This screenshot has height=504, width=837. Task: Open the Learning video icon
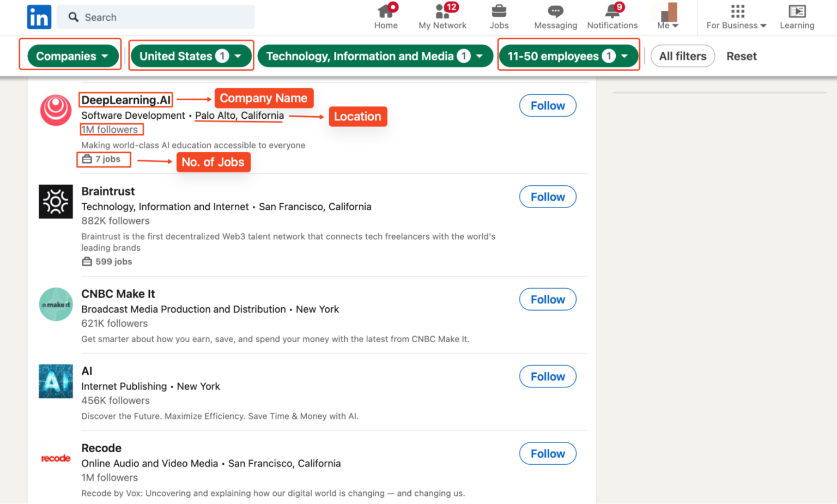coord(797,11)
